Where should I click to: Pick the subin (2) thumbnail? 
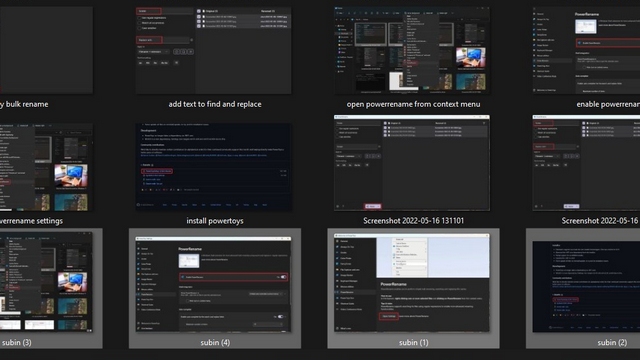tap(586, 287)
